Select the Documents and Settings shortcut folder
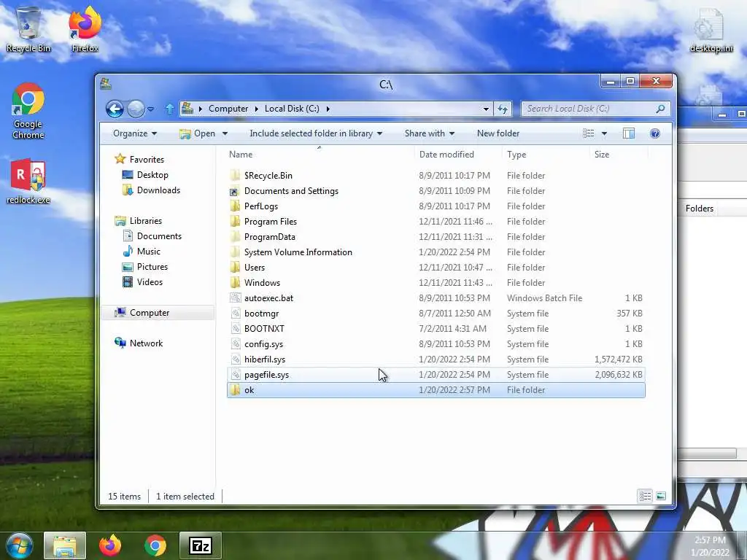 (291, 191)
